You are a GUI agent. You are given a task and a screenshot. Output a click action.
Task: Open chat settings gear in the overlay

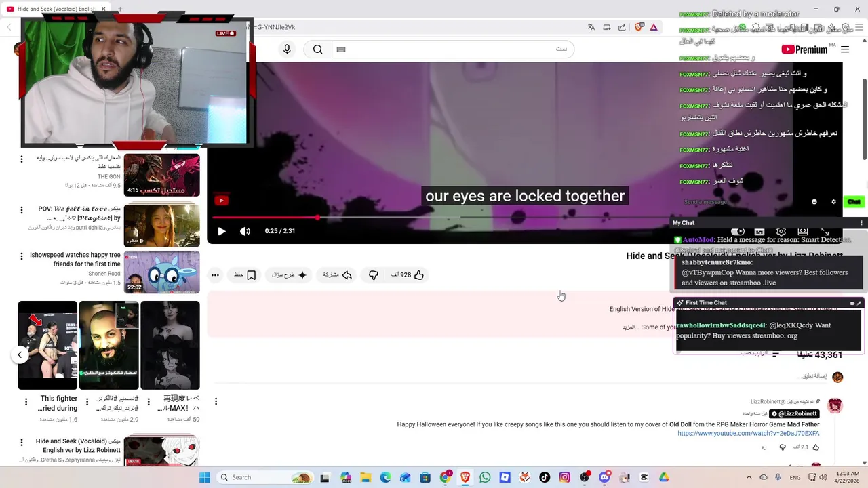click(833, 202)
